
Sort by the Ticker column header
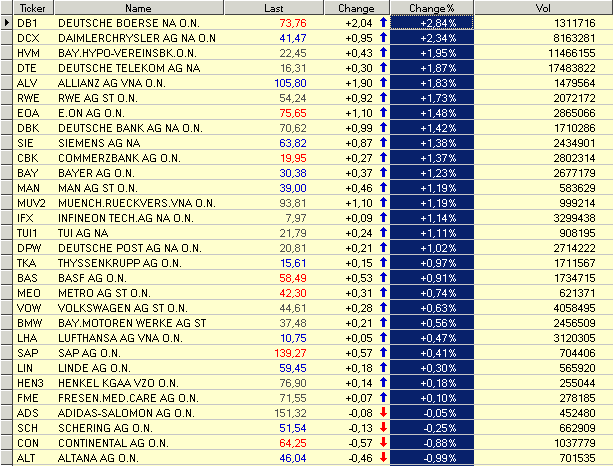pos(33,8)
